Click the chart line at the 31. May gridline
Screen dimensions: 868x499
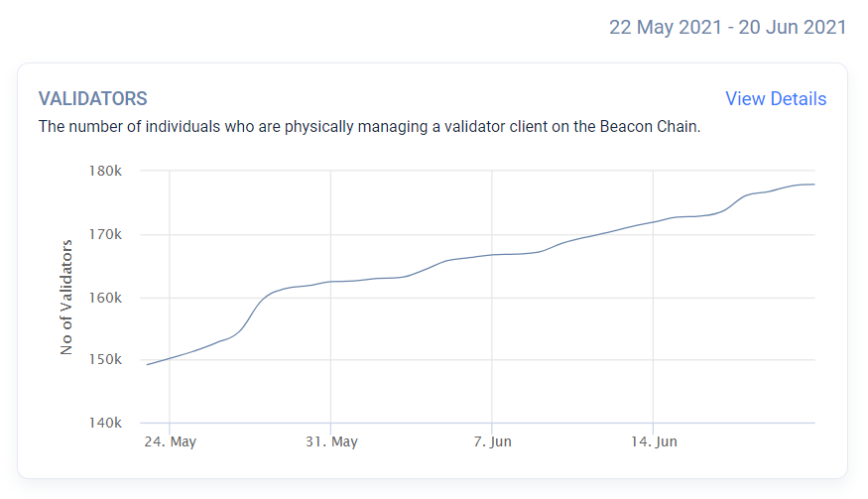pyautogui.click(x=330, y=282)
